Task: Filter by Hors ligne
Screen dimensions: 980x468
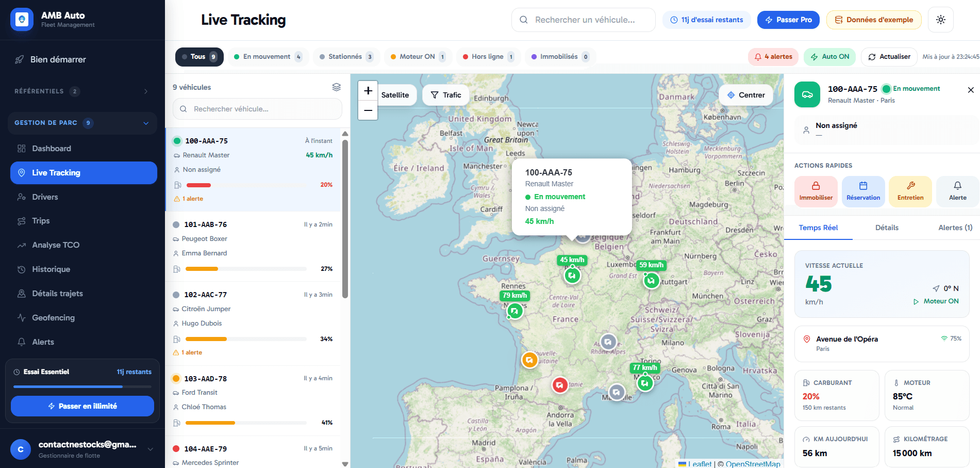Action: [488, 57]
